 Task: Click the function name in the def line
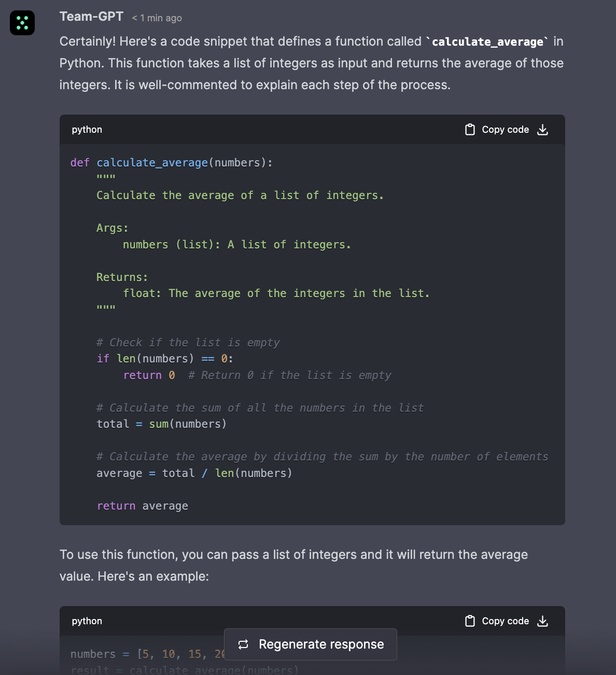[x=152, y=163]
